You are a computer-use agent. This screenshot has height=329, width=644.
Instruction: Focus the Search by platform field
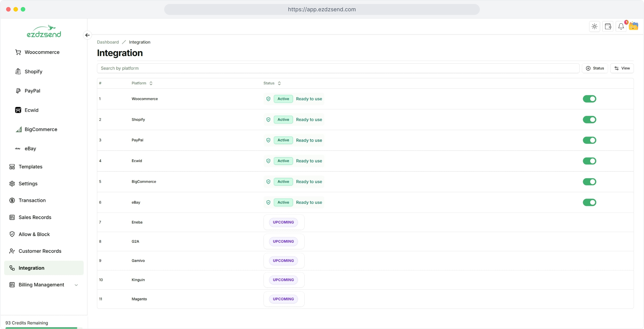pyautogui.click(x=338, y=68)
